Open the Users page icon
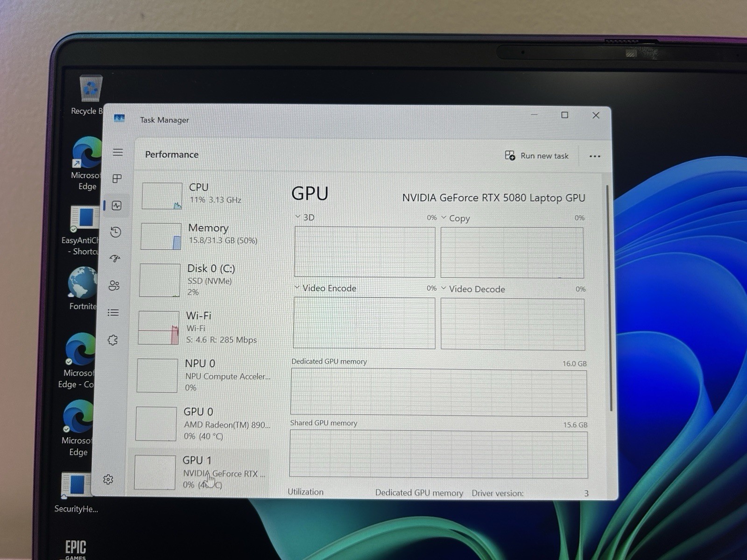 (114, 285)
